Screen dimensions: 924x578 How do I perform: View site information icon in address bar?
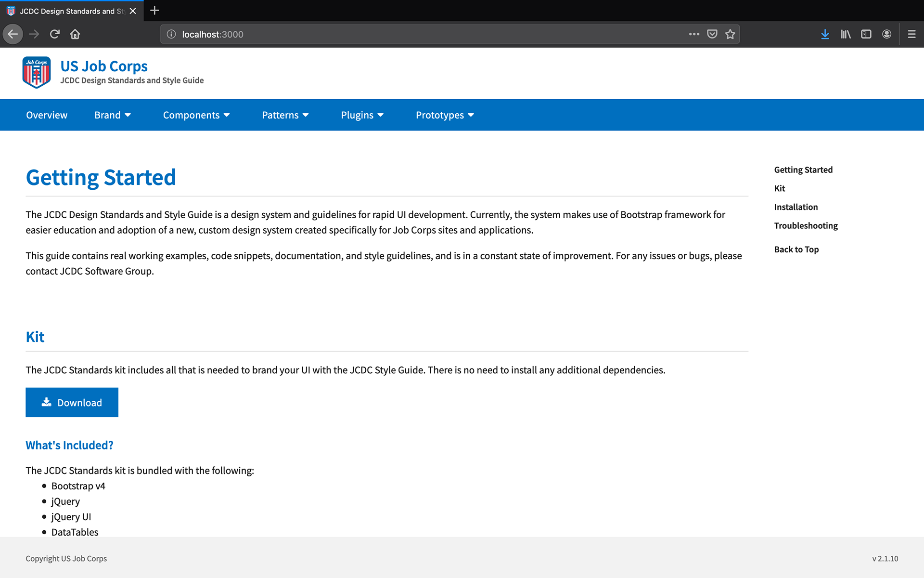(x=171, y=34)
